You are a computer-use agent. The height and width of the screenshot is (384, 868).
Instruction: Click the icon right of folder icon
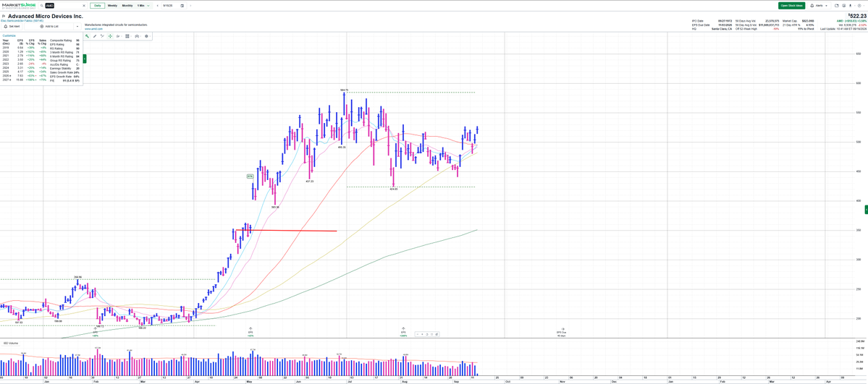(843, 6)
